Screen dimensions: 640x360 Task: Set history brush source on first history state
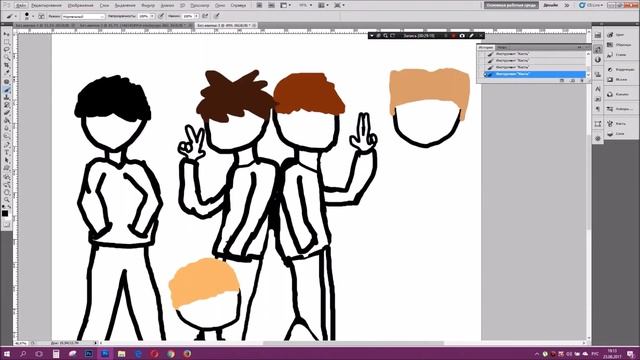click(481, 54)
